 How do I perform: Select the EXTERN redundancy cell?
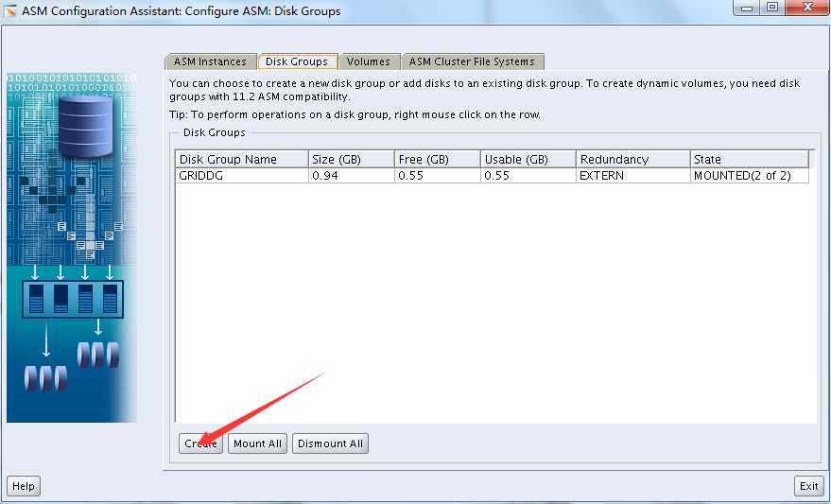pos(633,176)
